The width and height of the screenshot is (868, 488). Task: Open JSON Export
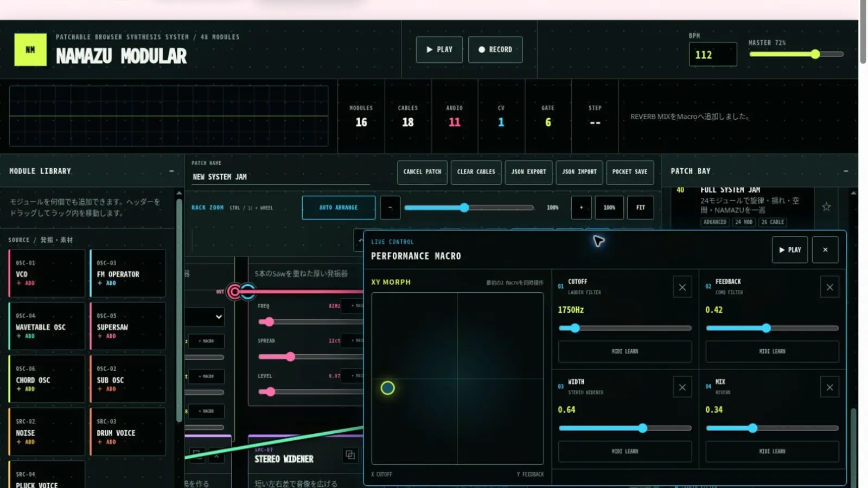click(528, 172)
